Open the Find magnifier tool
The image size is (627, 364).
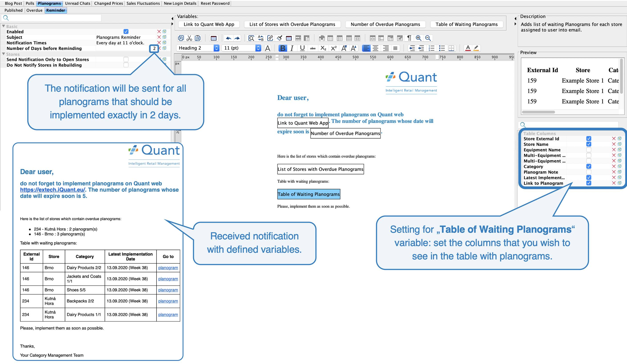(251, 38)
